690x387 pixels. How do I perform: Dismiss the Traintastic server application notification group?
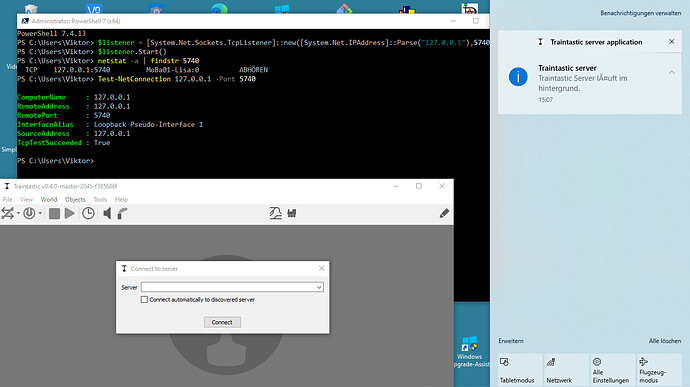tap(672, 41)
